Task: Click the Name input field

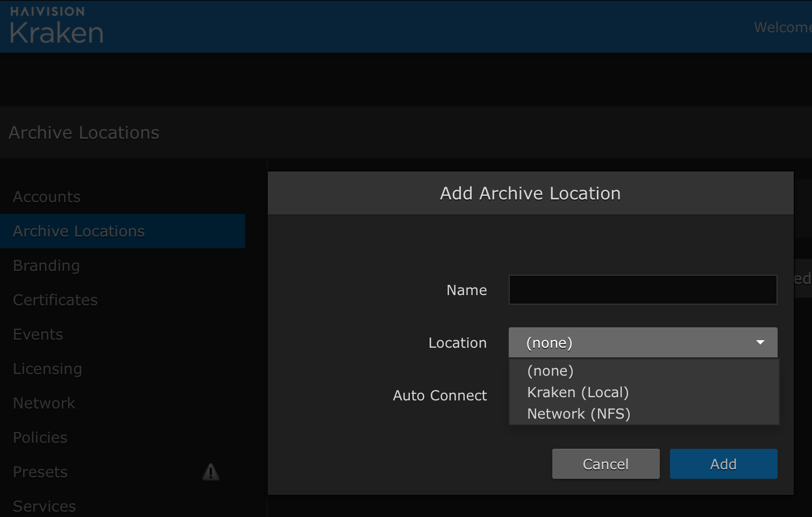Action: tap(643, 290)
